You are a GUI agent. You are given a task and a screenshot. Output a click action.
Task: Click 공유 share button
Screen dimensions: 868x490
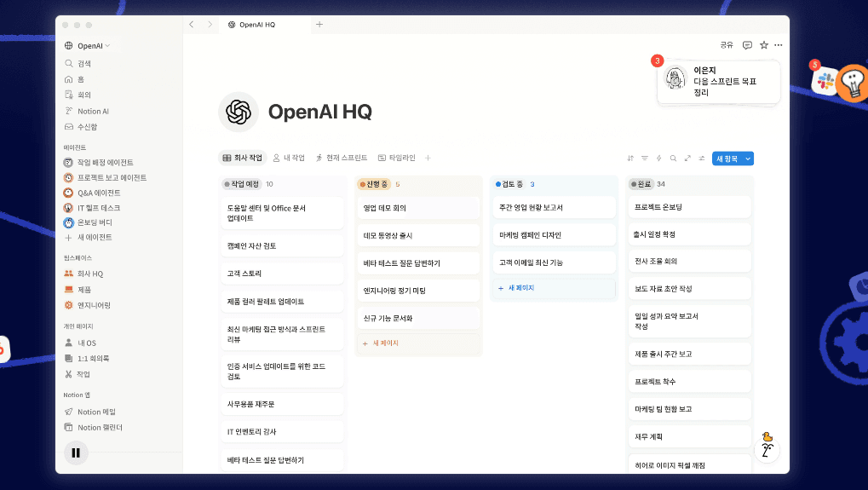[x=727, y=45]
